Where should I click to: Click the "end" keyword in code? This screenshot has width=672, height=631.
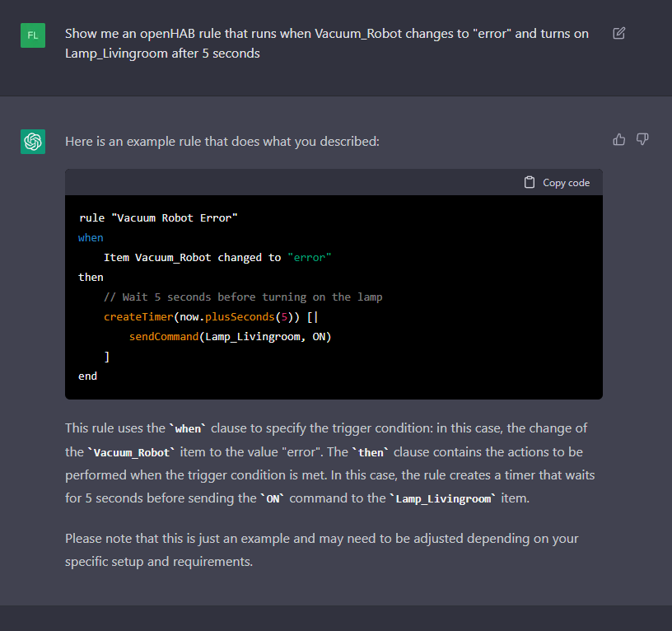pyautogui.click(x=87, y=376)
